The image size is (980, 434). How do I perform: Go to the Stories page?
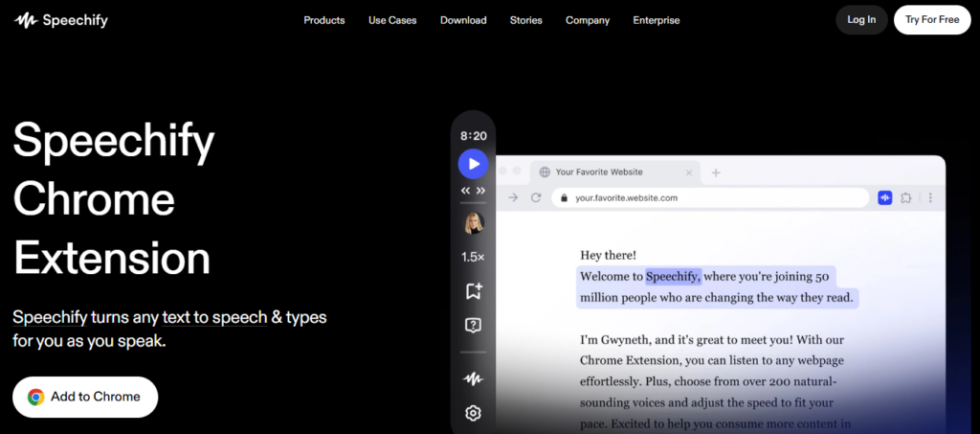click(x=525, y=20)
